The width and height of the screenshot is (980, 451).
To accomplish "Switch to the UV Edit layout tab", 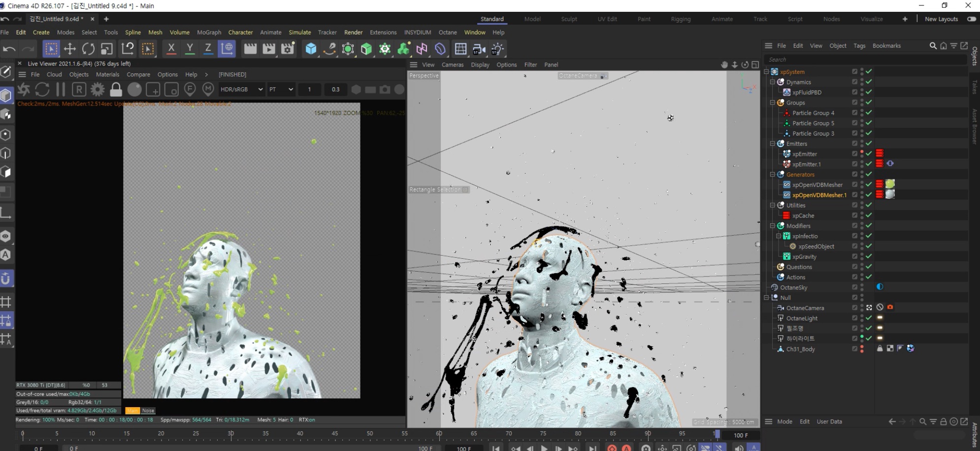I will (607, 19).
